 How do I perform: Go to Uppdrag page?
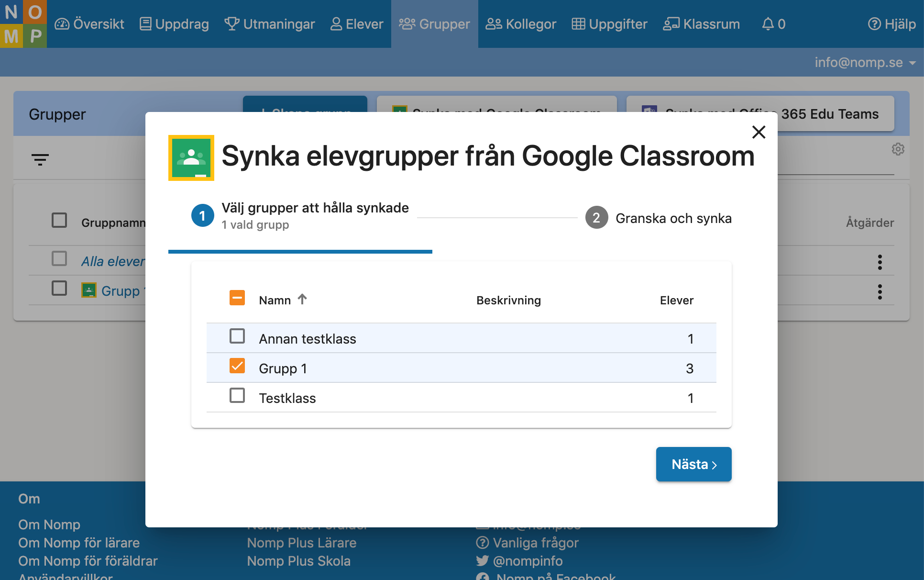click(x=174, y=24)
